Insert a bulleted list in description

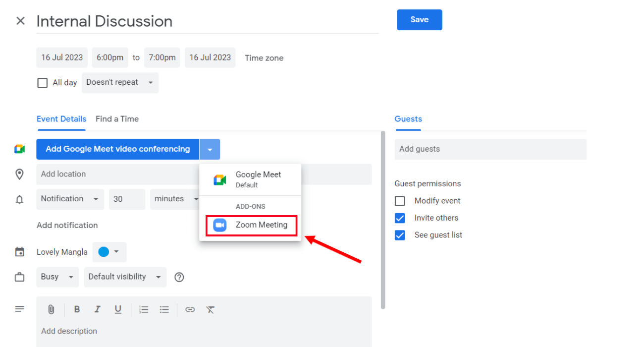coord(164,309)
